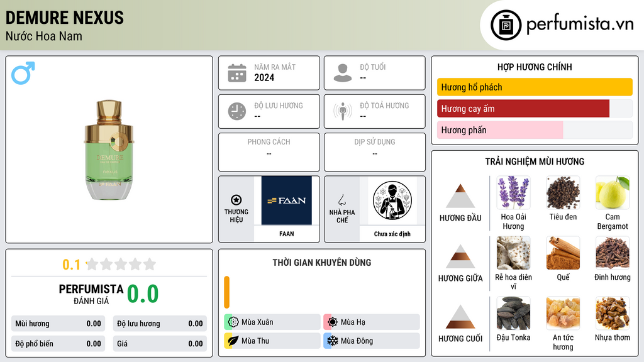The image size is (644, 362).
Task: Click the DEMURE NEXUS title
Action: [65, 18]
